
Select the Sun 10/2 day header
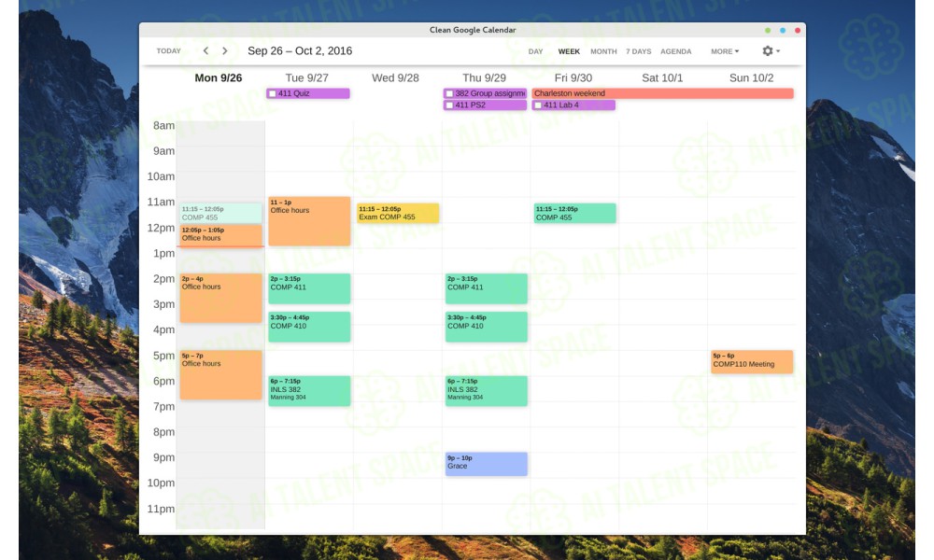pos(751,78)
